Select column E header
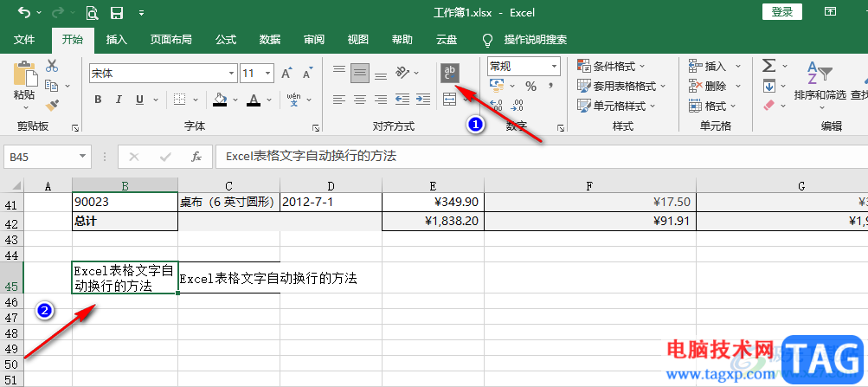Screen dimensions: 868x387 click(433, 186)
